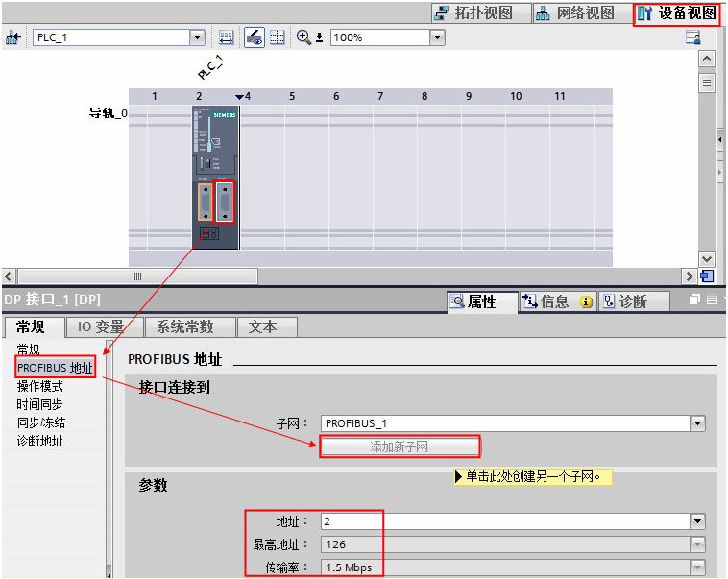Select the 系统常数 sub-tab
The height and width of the screenshot is (579, 728).
(190, 326)
